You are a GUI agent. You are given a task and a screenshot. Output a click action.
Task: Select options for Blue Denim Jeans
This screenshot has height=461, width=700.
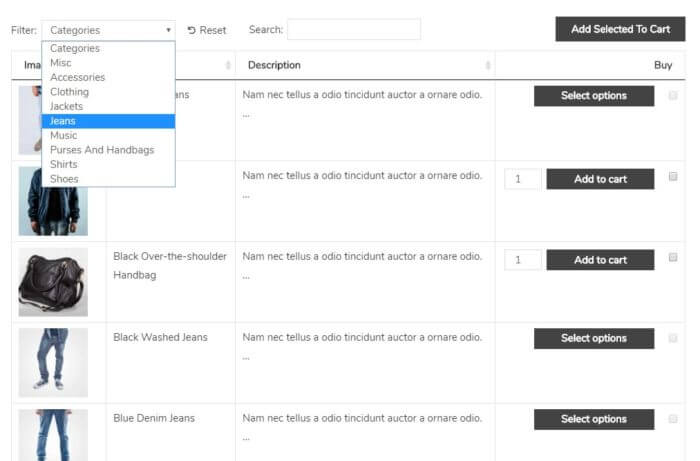(x=594, y=419)
